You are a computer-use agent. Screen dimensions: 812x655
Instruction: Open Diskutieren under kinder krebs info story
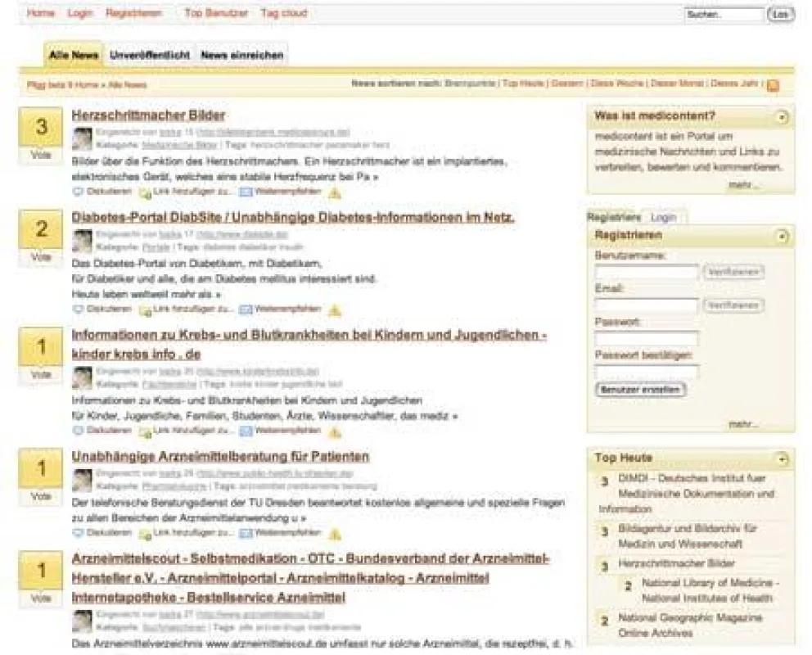[x=102, y=431]
